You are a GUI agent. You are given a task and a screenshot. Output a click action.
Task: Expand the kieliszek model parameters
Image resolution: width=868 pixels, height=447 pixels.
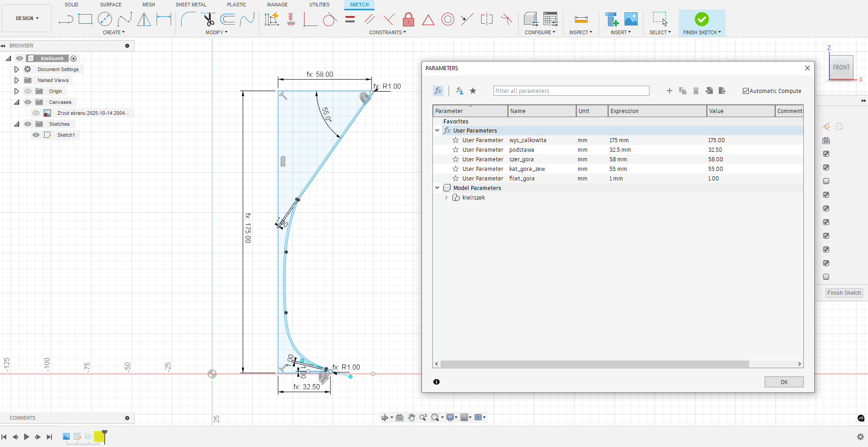click(x=446, y=198)
